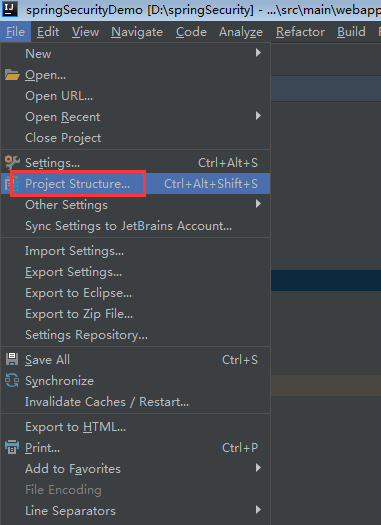381x525 pixels.
Task: Click the Open folder icon
Action: tap(12, 75)
